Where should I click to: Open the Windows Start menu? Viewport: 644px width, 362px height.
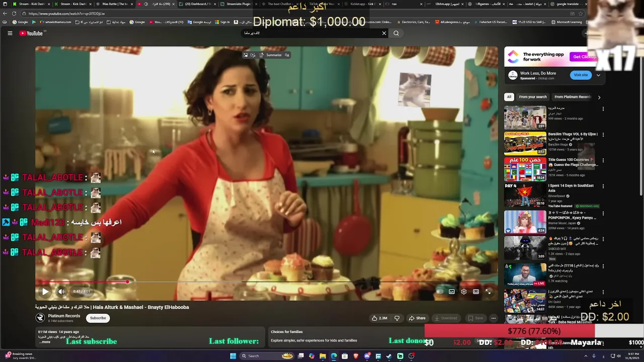click(x=233, y=356)
